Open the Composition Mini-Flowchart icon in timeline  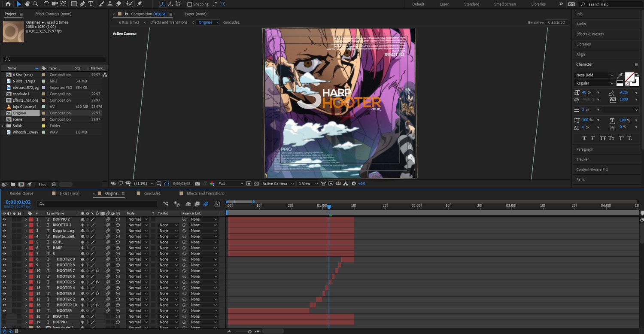[166, 204]
